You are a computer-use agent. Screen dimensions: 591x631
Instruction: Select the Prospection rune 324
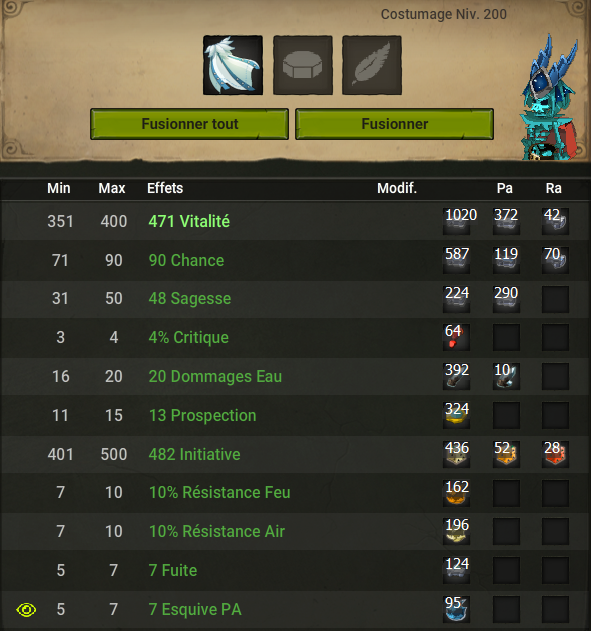coord(457,415)
